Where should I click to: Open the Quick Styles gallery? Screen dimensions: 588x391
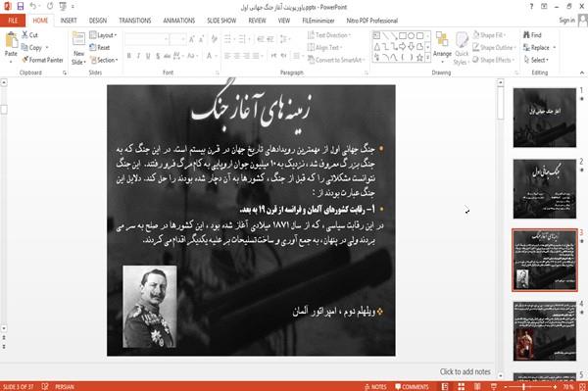tap(462, 48)
